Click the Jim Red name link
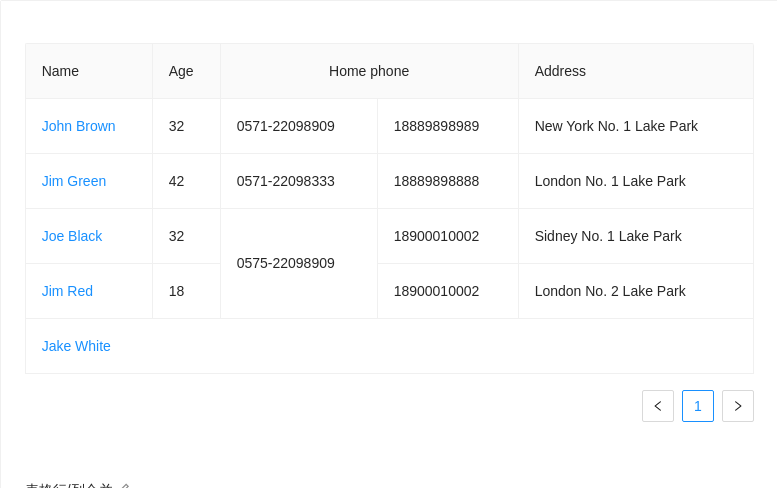The width and height of the screenshot is (777, 488). tap(67, 291)
